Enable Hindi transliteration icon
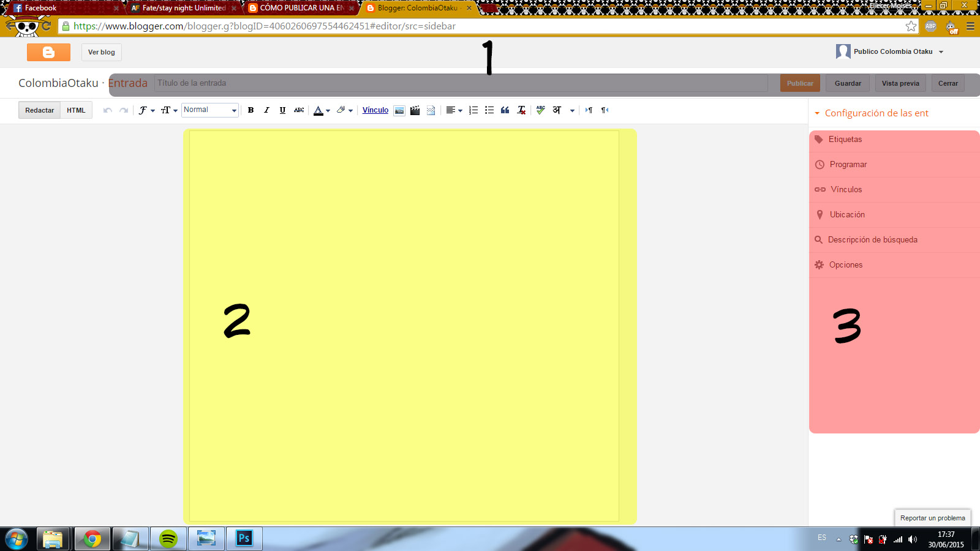This screenshot has width=980, height=551. pyautogui.click(x=557, y=110)
